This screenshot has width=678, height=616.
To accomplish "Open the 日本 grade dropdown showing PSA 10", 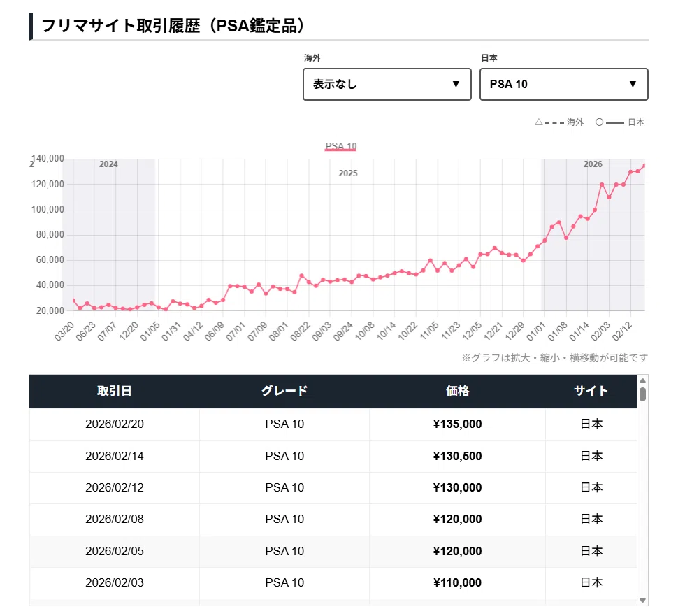I will [564, 84].
